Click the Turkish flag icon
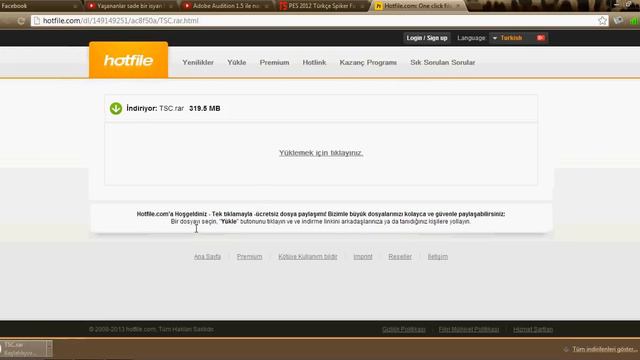Viewport: 640px width, 360px height. [541, 38]
